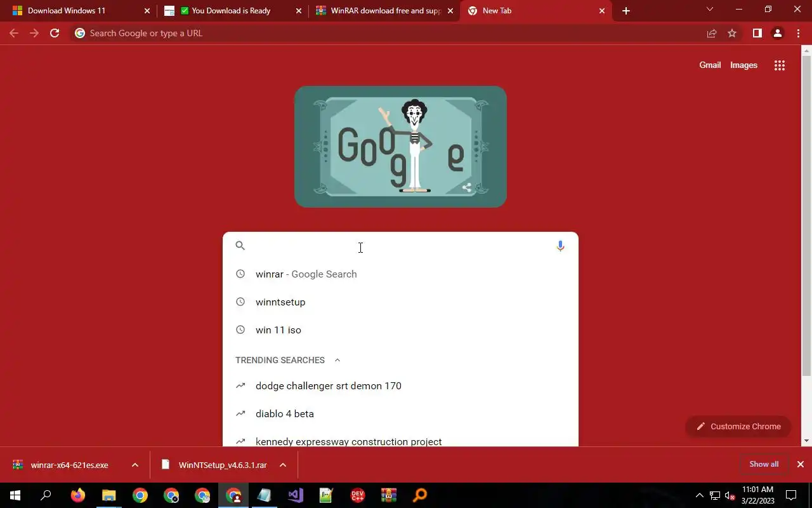Screen dimensions: 812x508
Task: Go back to the previous page
Action: (x=14, y=33)
